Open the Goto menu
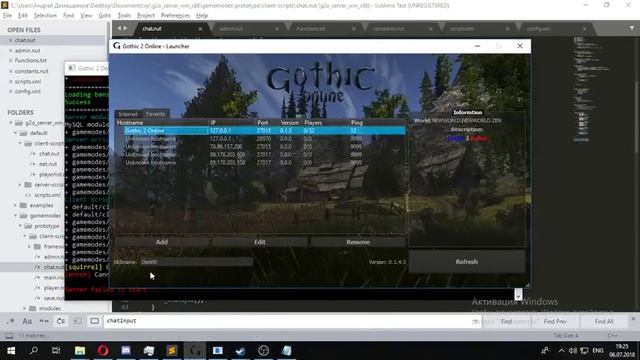The width and height of the screenshot is (640, 360). click(x=104, y=16)
